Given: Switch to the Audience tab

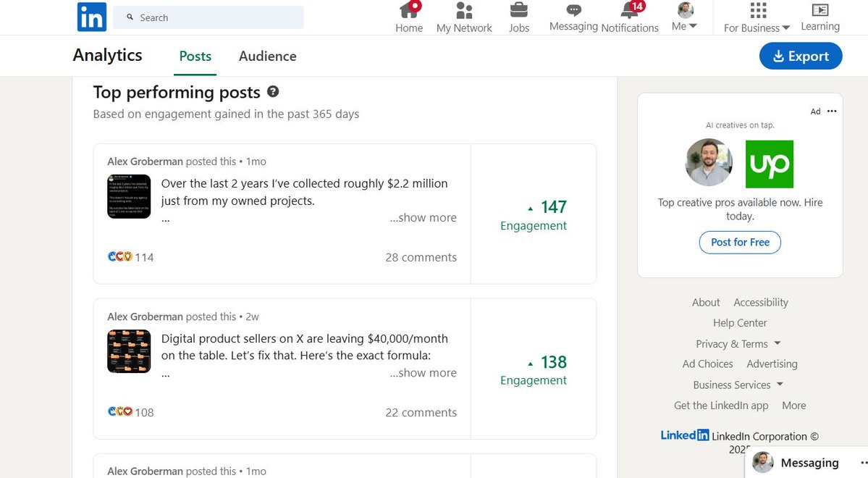Looking at the screenshot, I should 267,56.
